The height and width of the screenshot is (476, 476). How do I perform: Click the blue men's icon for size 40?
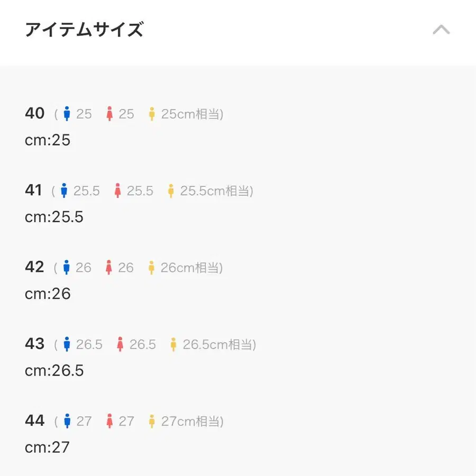[67, 114]
